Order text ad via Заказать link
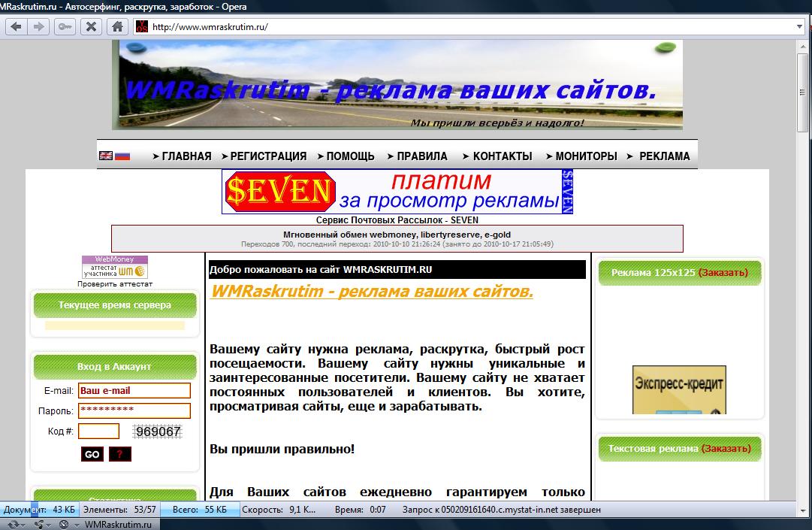This screenshot has width=812, height=530. (x=726, y=449)
